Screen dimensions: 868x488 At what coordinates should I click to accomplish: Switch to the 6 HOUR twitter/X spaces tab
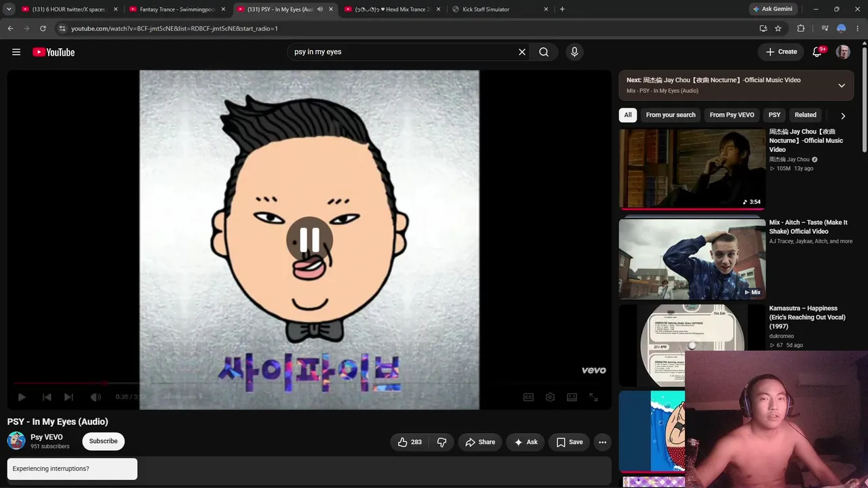68,9
